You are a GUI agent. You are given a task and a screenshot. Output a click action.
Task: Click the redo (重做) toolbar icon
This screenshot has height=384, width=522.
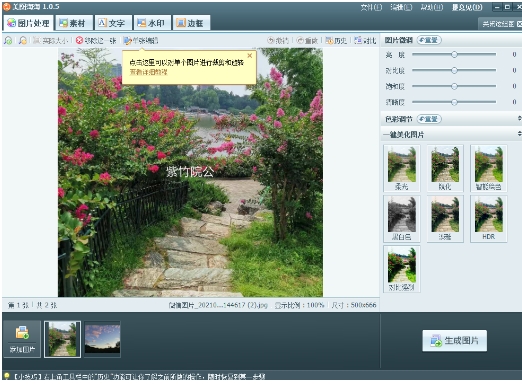tap(300, 40)
